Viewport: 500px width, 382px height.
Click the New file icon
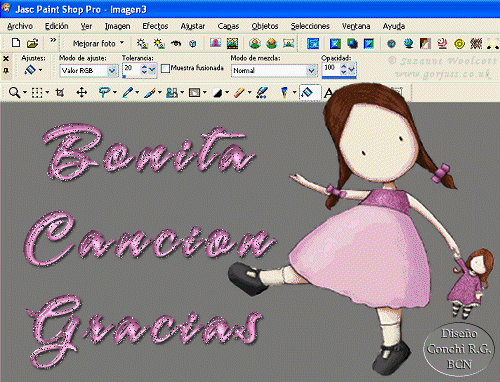point(16,43)
